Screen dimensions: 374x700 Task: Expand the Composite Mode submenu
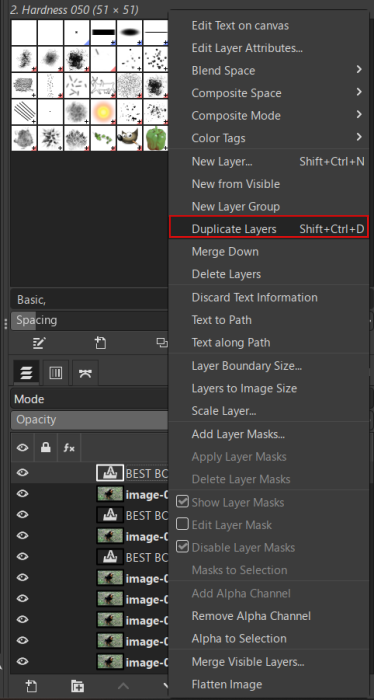click(x=269, y=115)
